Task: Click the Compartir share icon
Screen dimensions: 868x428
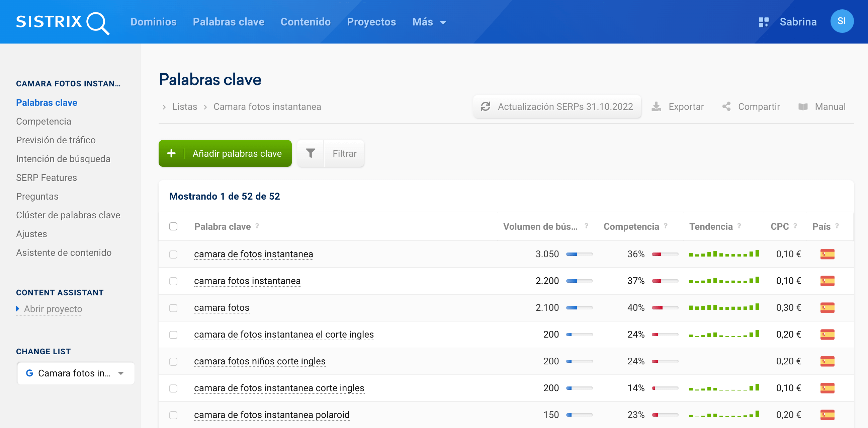Action: click(x=726, y=106)
